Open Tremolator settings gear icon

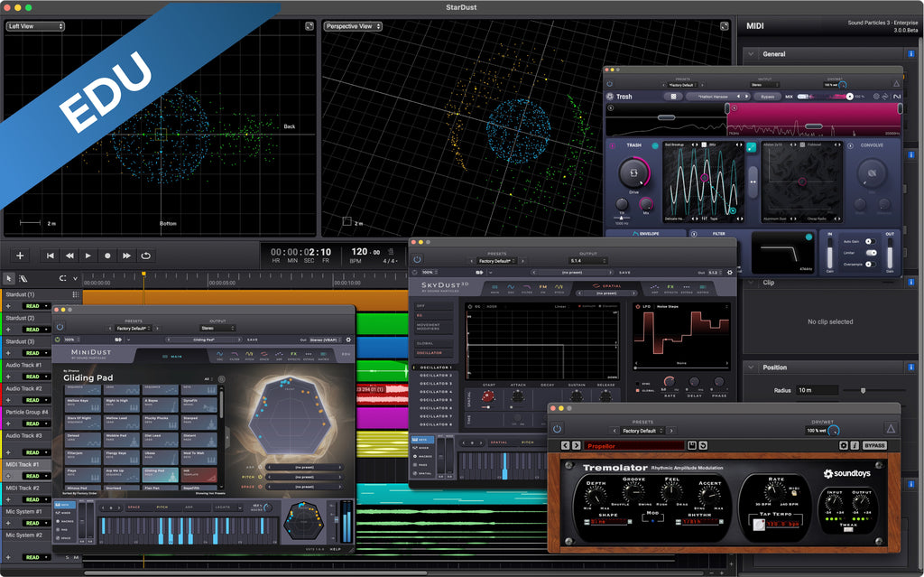(844, 445)
